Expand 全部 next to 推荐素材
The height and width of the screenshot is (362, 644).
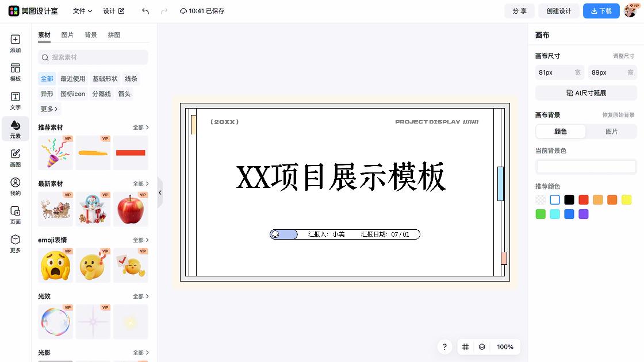click(x=140, y=127)
